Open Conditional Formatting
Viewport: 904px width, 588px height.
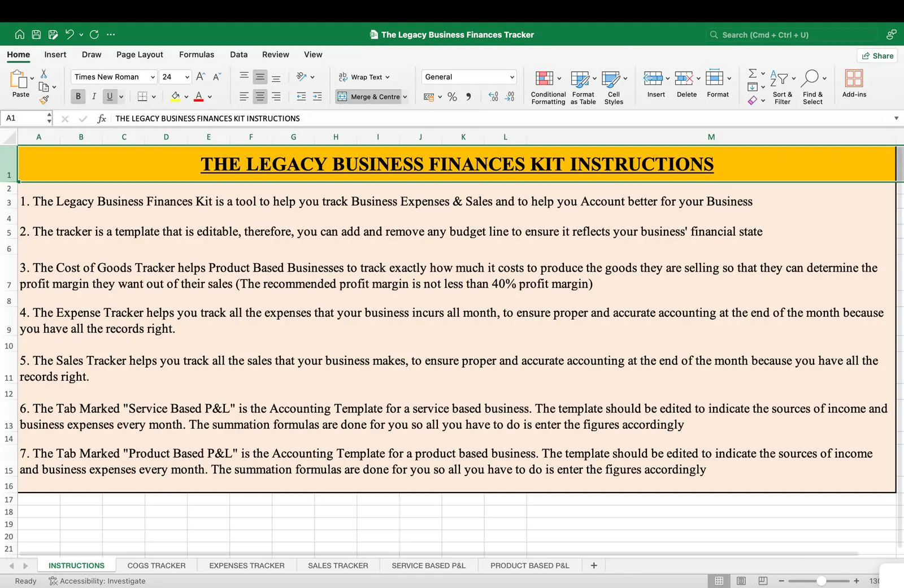click(548, 88)
